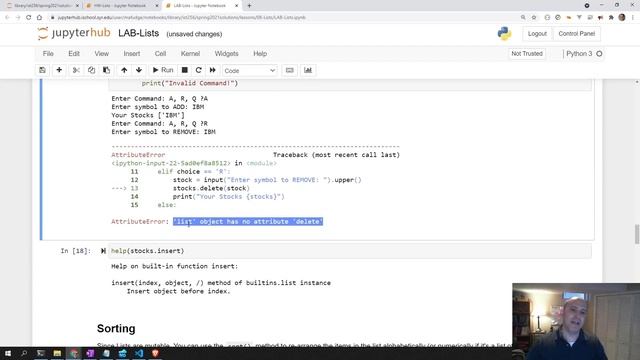This screenshot has height=360, width=640.
Task: Click the Logout button
Action: click(x=537, y=34)
